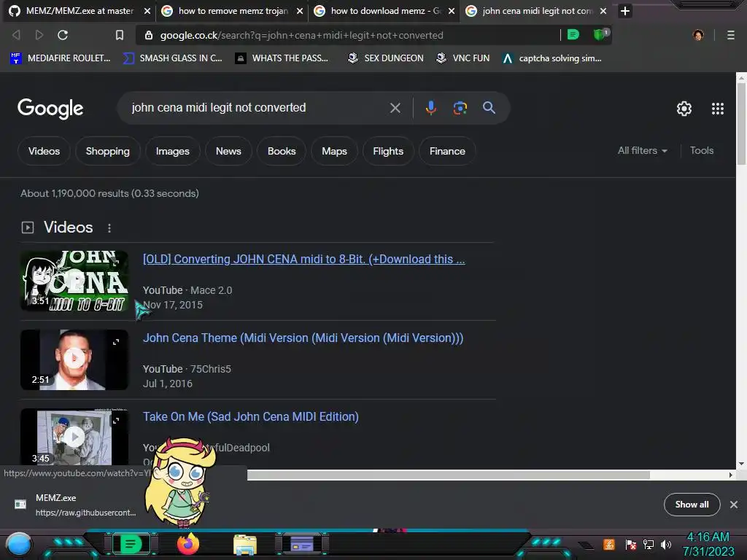
Task: Open Action Center flag in tray
Action: point(631,544)
